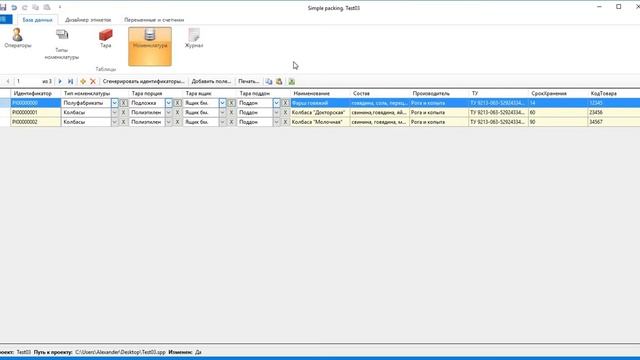Switch to База данных ribbon tab
Image resolution: width=640 pixels, height=360 pixels.
(37, 20)
